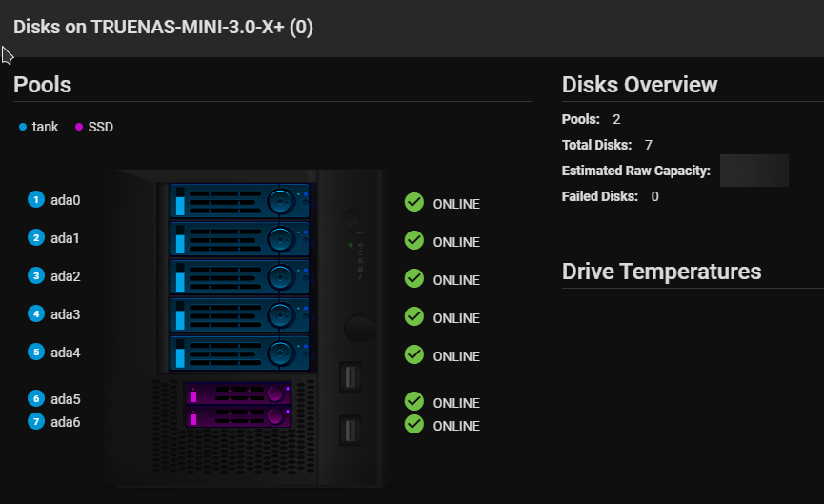Click the Total Disks value 7
The image size is (824, 504).
click(649, 145)
